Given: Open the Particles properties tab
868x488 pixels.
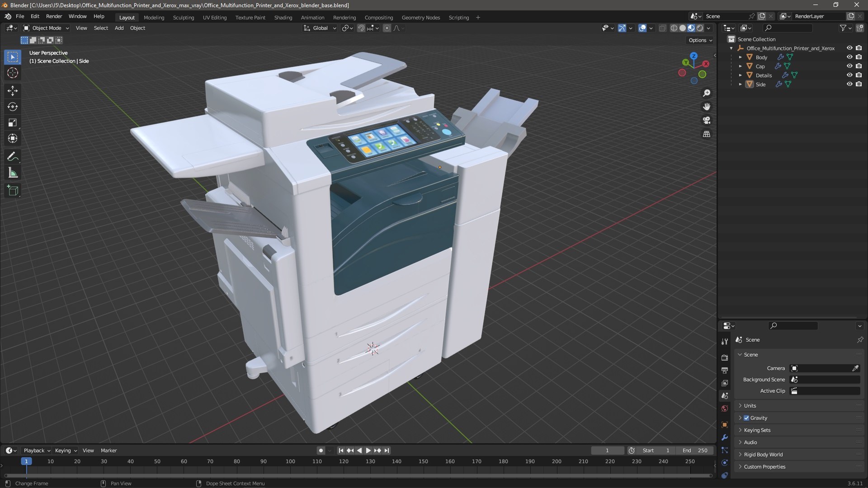Looking at the screenshot, I should pos(725,450).
